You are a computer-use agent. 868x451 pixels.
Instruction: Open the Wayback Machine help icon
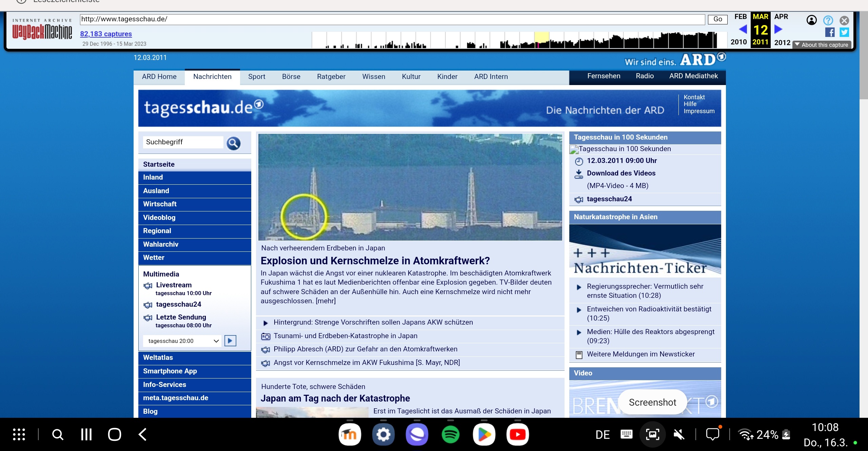pos(828,20)
